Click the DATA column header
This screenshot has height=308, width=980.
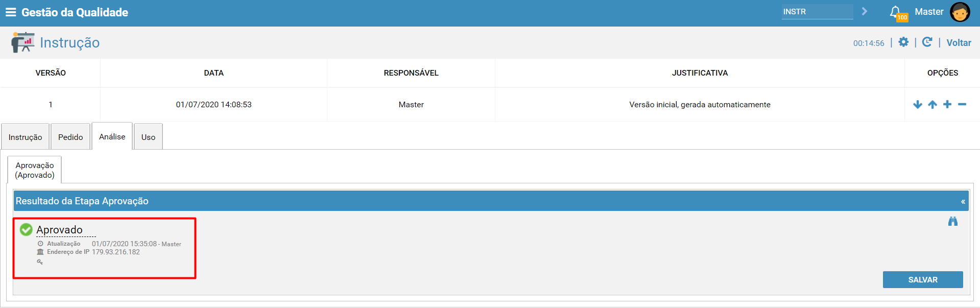pos(213,73)
